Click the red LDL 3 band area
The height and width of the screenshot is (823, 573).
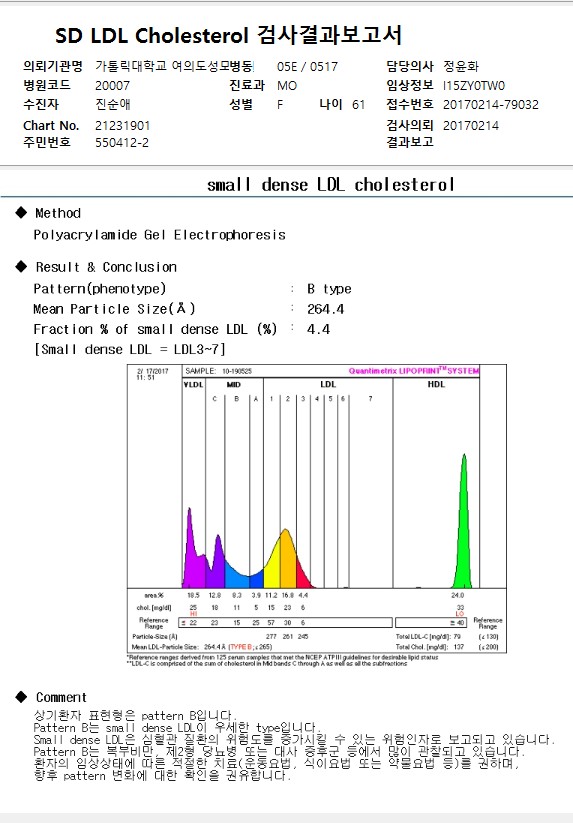pos(303,576)
